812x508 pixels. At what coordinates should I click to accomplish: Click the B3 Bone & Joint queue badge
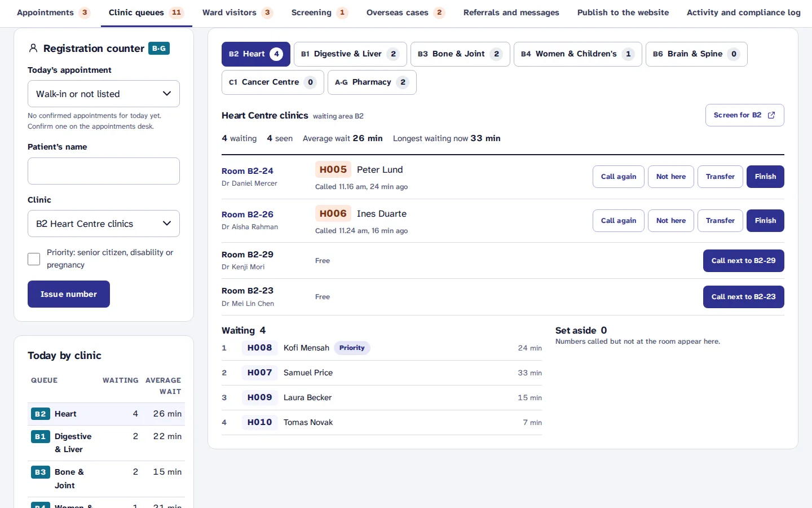41,472
